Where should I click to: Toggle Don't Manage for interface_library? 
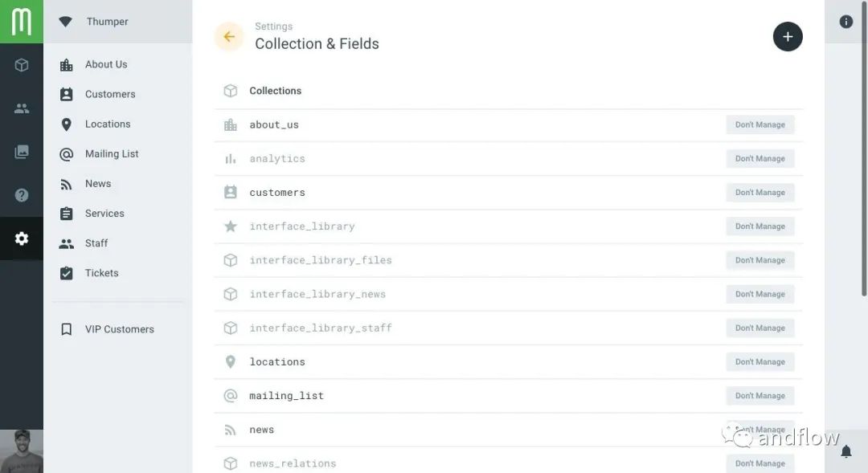click(x=759, y=226)
